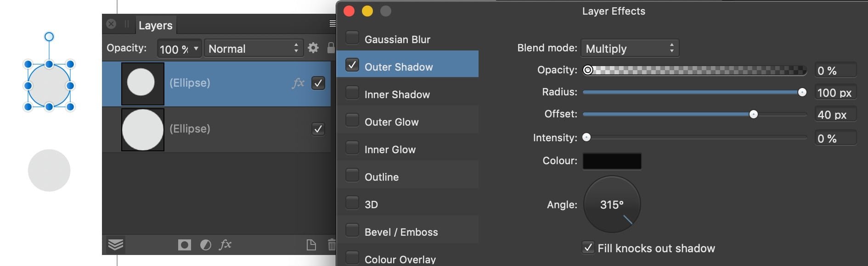The width and height of the screenshot is (868, 266).
Task: Select the Layers panel tab
Action: (156, 25)
